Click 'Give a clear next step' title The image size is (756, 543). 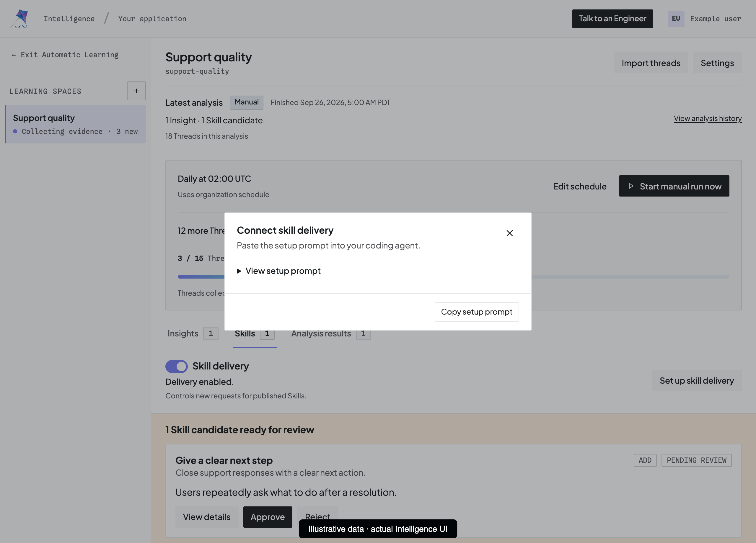coord(224,460)
